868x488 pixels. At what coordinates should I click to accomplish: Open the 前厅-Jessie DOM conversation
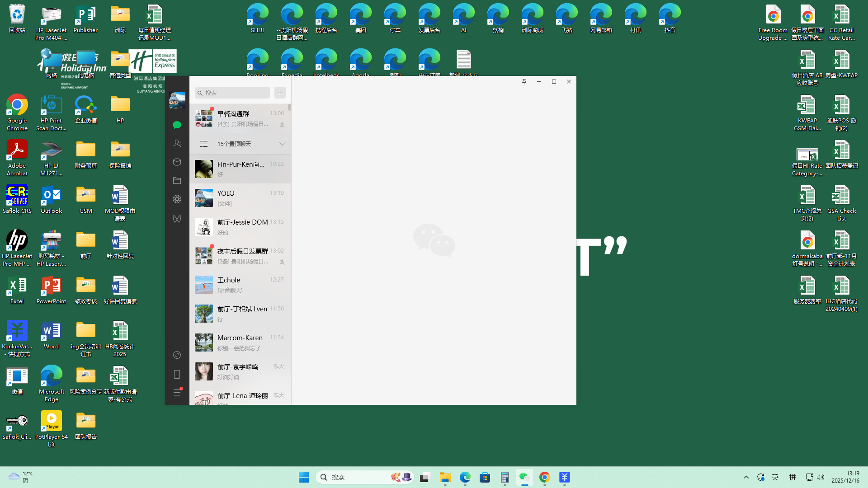click(x=240, y=227)
